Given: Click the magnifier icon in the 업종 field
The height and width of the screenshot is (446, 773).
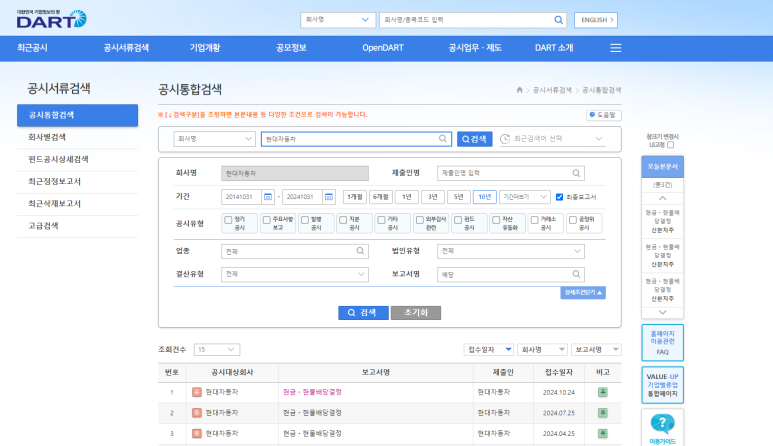Looking at the screenshot, I should pos(360,251).
